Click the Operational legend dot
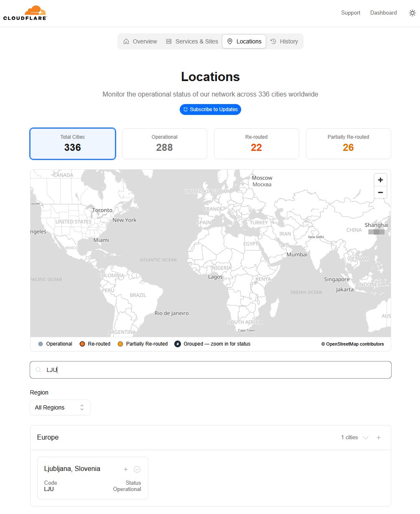This screenshot has height=514, width=420. click(41, 344)
